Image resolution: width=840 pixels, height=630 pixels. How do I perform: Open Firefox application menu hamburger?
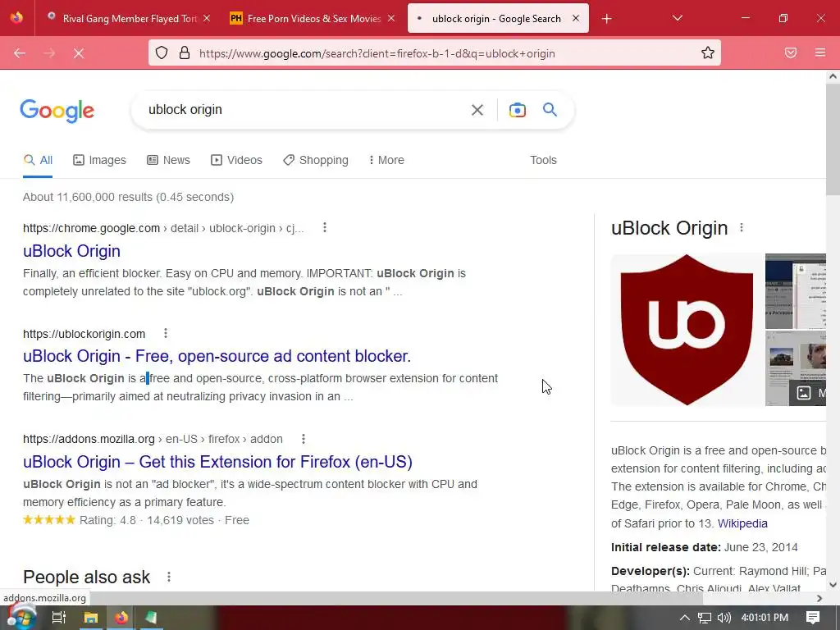(x=820, y=52)
